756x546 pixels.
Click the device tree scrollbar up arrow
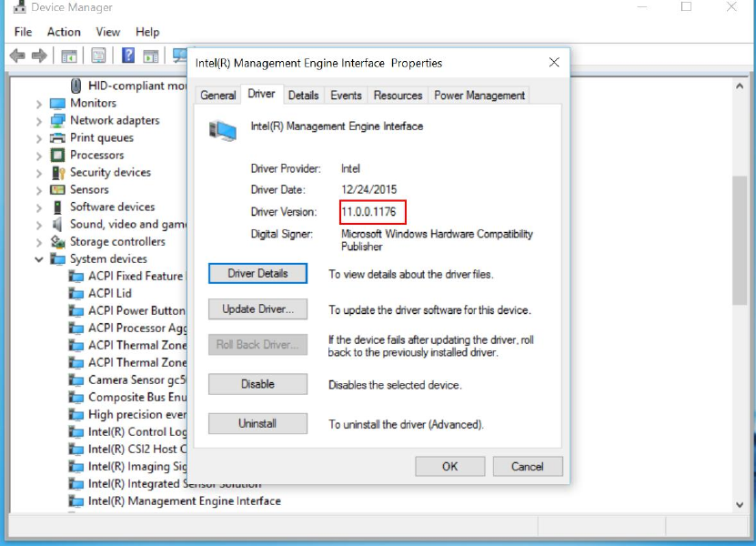click(739, 86)
